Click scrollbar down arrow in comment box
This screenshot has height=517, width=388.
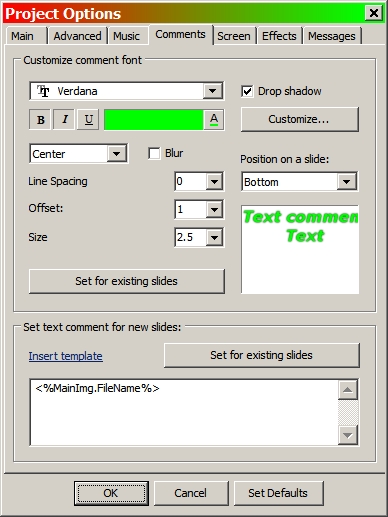[348, 435]
